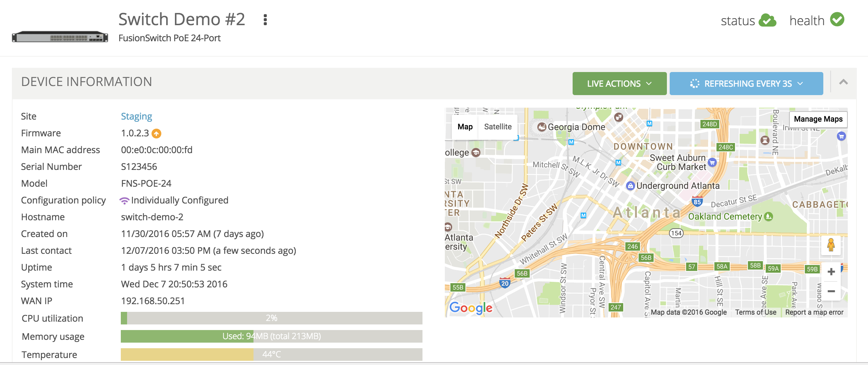868x365 pixels.
Task: Click the Memory usage bar
Action: (x=271, y=336)
